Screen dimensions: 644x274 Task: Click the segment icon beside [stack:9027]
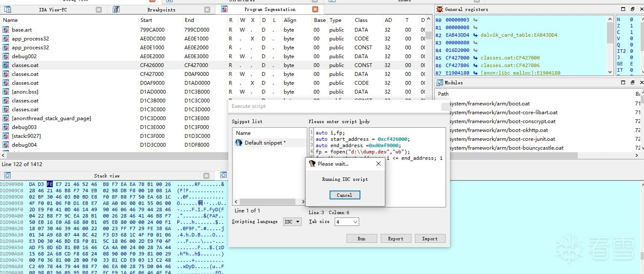tap(6, 136)
